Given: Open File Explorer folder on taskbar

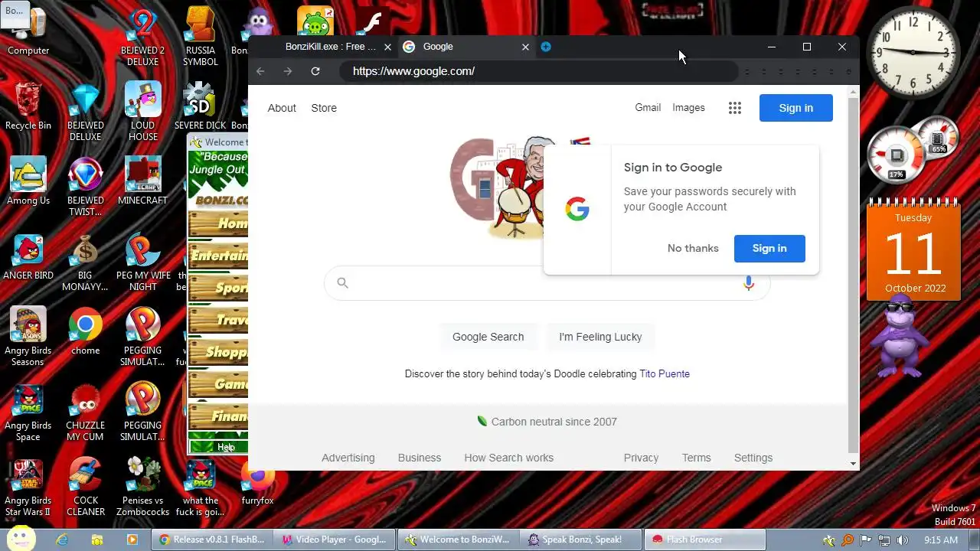Looking at the screenshot, I should [97, 540].
